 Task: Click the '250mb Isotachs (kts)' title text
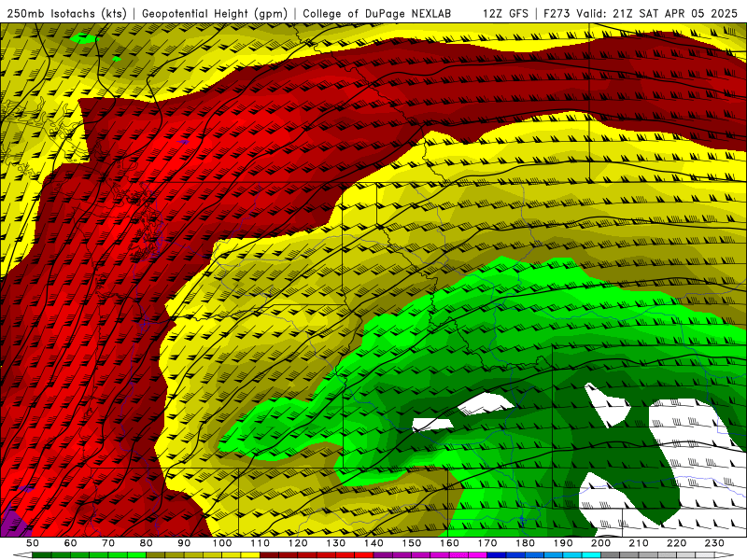tap(66, 14)
